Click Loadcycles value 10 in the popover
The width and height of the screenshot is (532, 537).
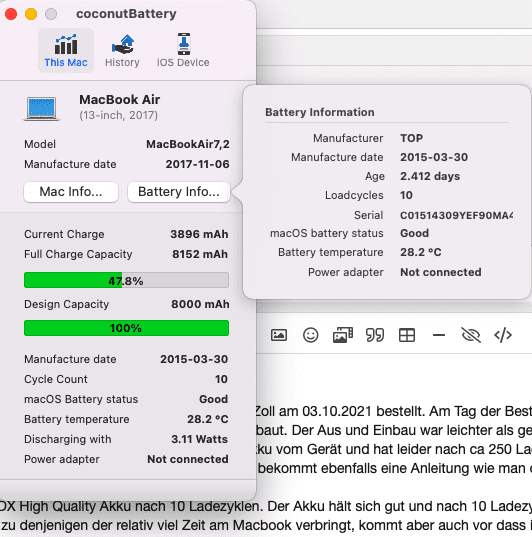(406, 195)
